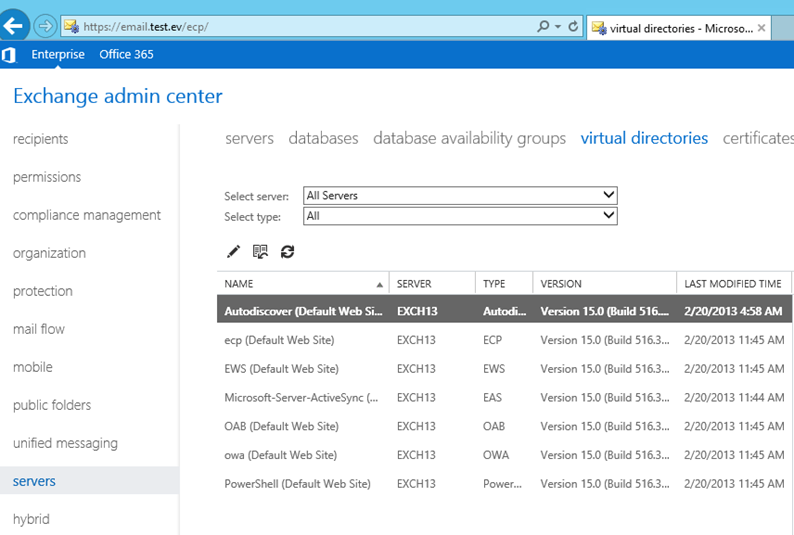Image resolution: width=794 pixels, height=535 pixels.
Task: Click the OWA type cell
Action: coord(496,455)
